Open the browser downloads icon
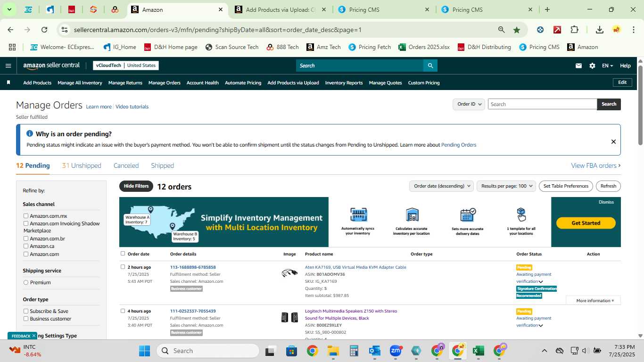The image size is (644, 362). coord(599,30)
